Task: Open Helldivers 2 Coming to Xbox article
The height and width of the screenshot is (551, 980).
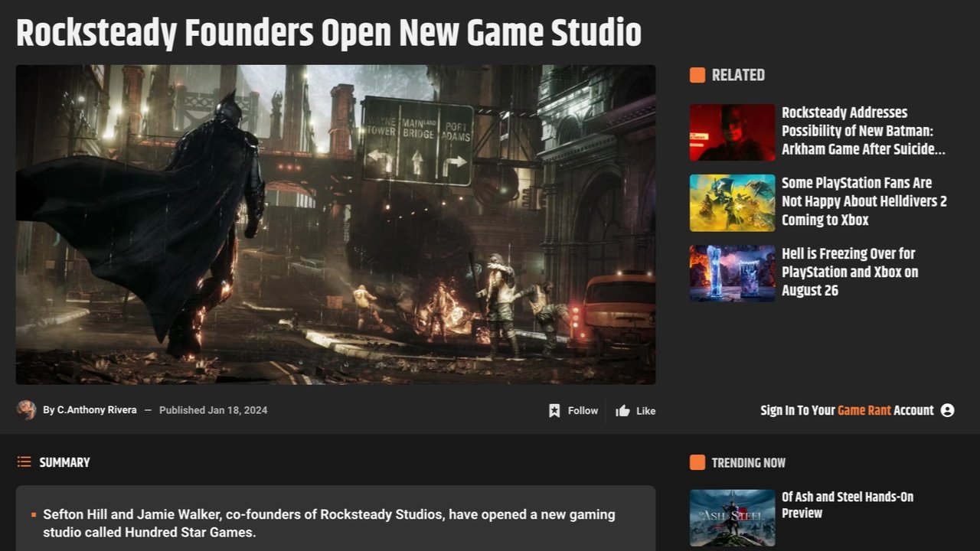Action: (864, 201)
